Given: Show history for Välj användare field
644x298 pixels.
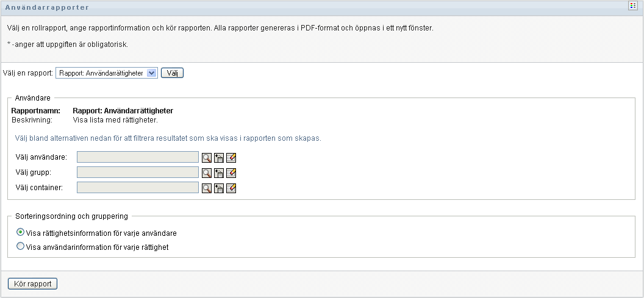Looking at the screenshot, I should (x=219, y=157).
